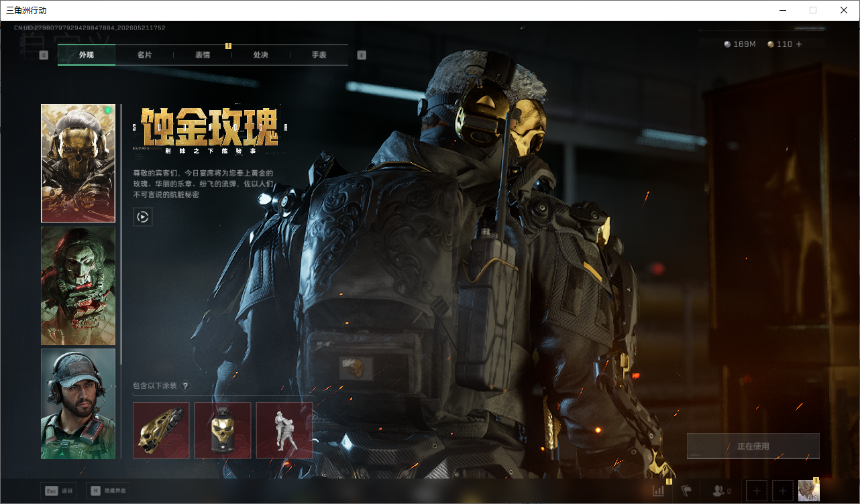Switch to the 表情 tab

tap(203, 55)
